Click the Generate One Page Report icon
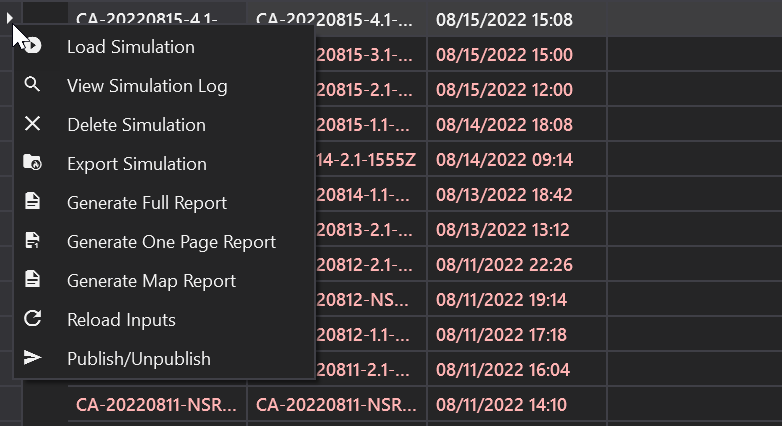The height and width of the screenshot is (426, 782). 33,242
